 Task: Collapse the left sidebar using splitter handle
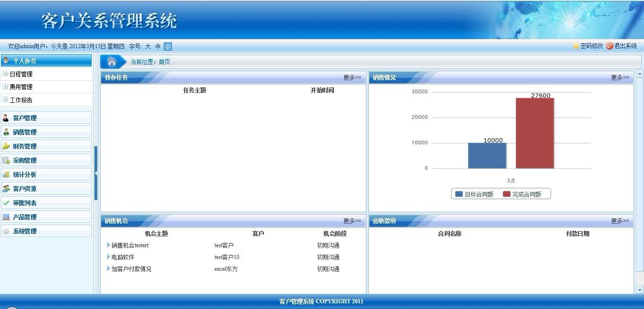(x=96, y=173)
